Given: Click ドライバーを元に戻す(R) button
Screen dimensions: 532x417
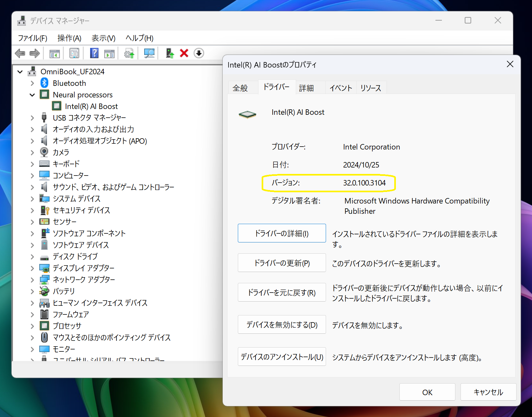Looking at the screenshot, I should (282, 292).
